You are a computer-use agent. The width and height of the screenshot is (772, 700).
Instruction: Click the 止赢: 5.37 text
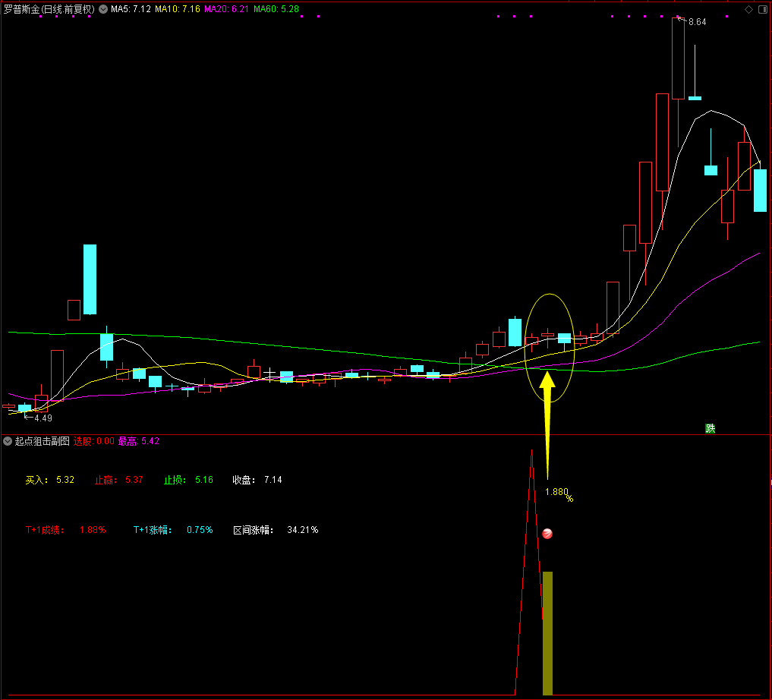coord(118,480)
